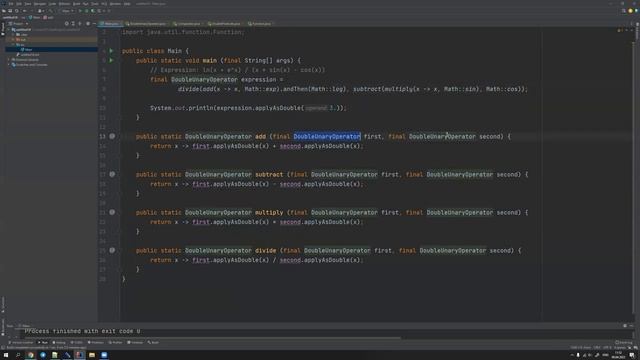Image resolution: width=640 pixels, height=360 pixels.
Task: Open the Window menu
Action: [115, 4]
